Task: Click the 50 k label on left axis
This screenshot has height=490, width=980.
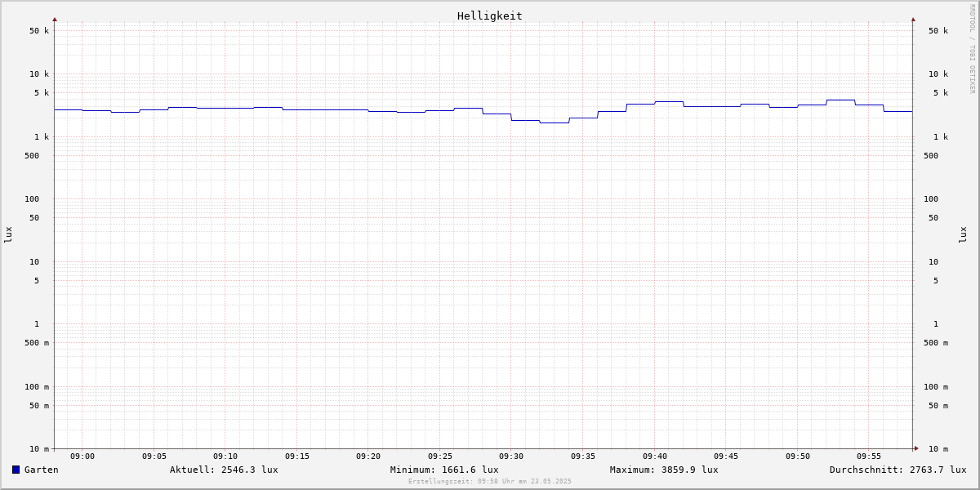Action: (39, 31)
